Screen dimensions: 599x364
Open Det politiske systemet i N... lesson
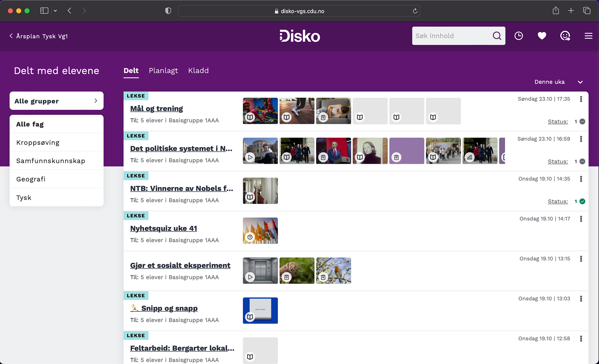tap(181, 148)
